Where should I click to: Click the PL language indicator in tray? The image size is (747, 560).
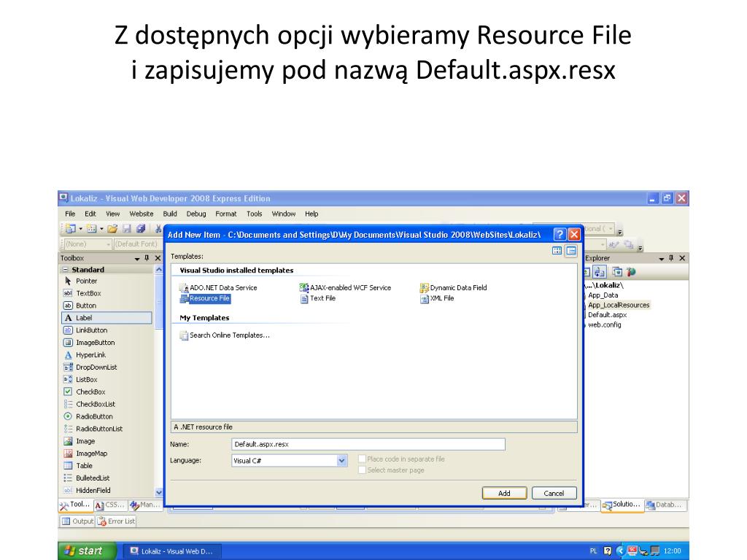click(593, 551)
